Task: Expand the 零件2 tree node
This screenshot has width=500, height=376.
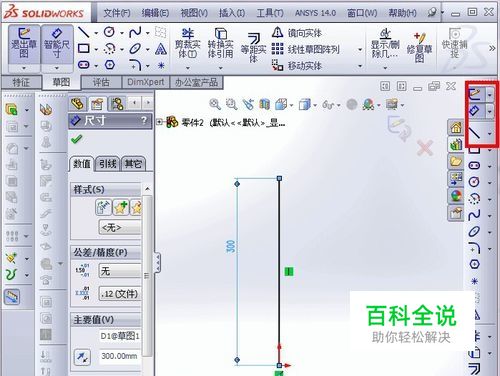Action: [160, 122]
